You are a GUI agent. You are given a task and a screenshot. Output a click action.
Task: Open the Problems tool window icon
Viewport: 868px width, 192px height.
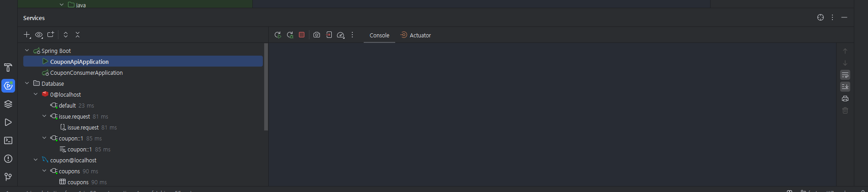(8, 159)
